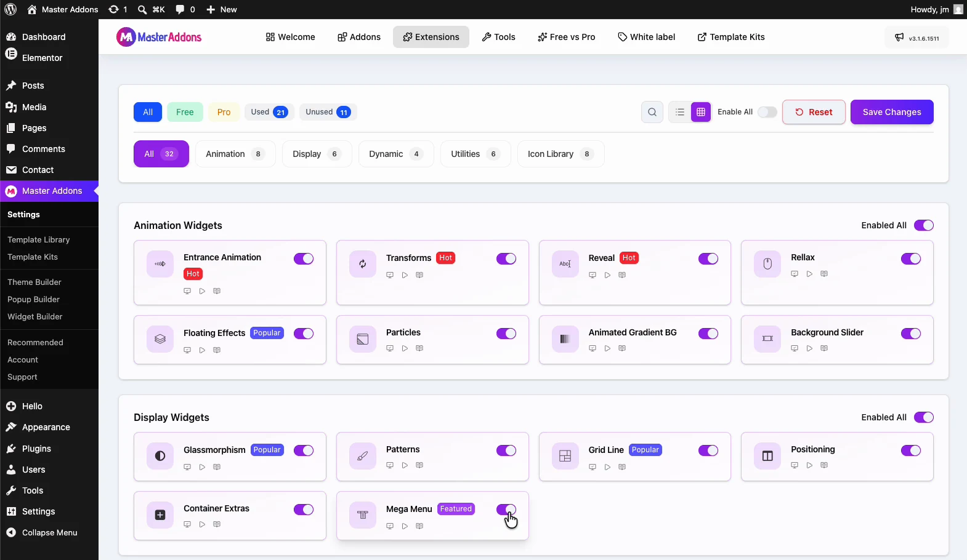Image resolution: width=967 pixels, height=560 pixels.
Task: Turn off the Glassmorphism switch
Action: [304, 450]
